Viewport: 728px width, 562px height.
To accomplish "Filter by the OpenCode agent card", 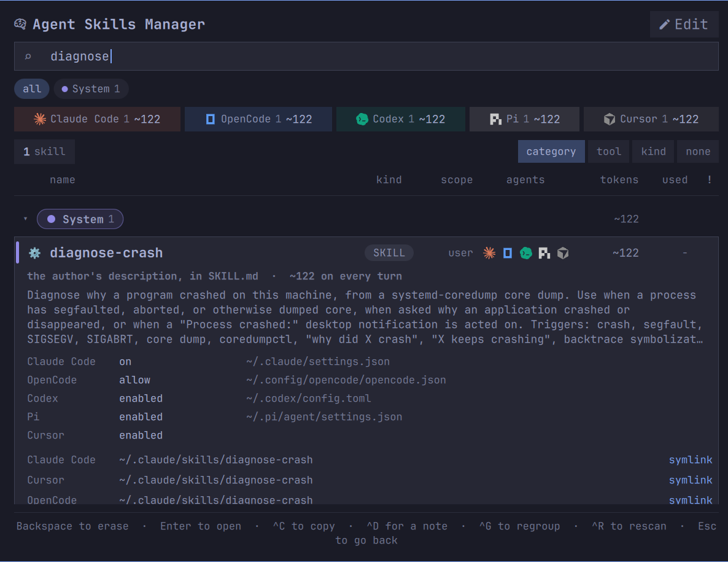I will click(x=258, y=119).
